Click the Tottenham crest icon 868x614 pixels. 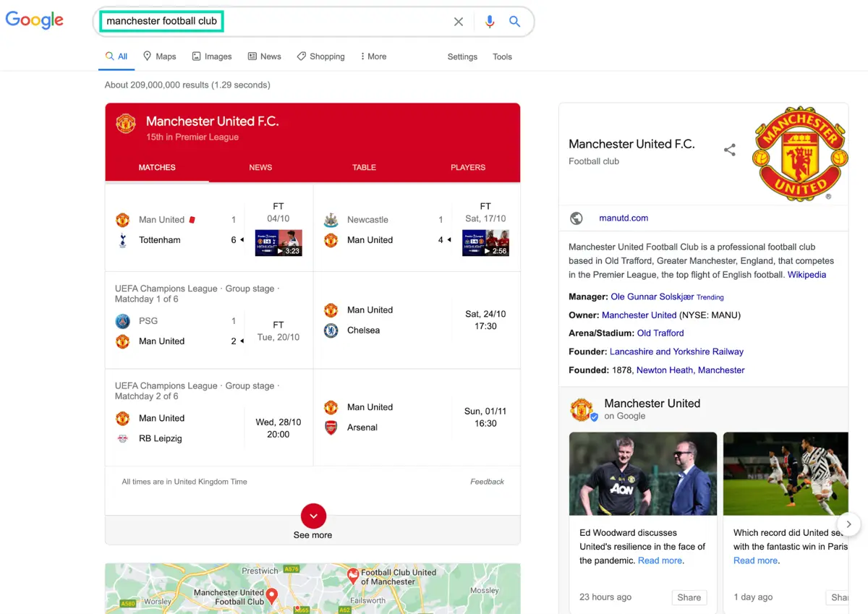(122, 240)
